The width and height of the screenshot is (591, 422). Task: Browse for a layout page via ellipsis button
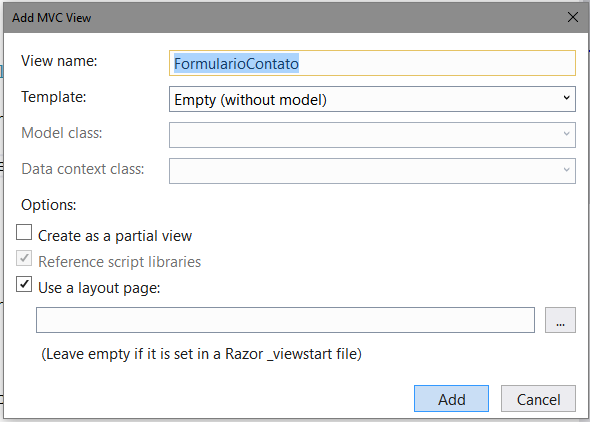[x=560, y=320]
